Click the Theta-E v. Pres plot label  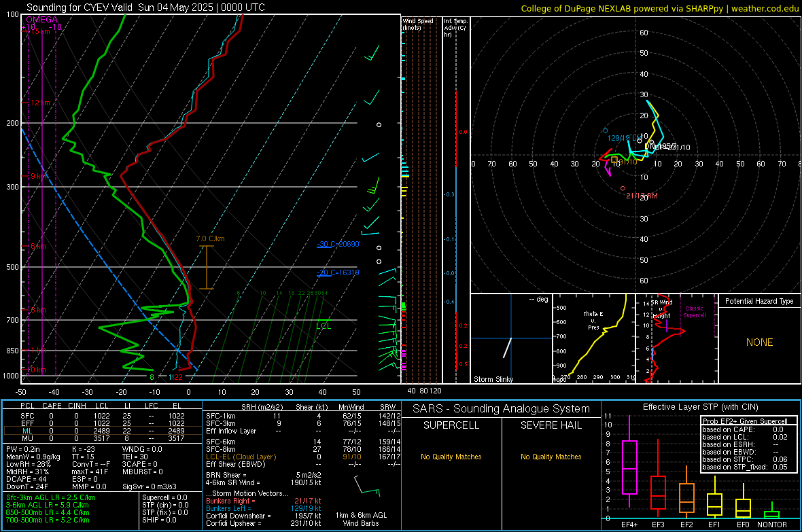point(593,320)
